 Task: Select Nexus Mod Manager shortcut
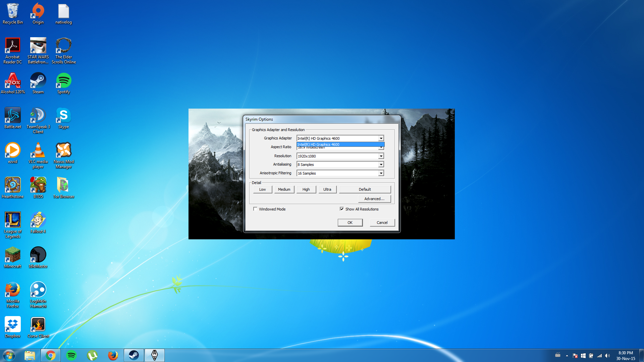pos(63,155)
